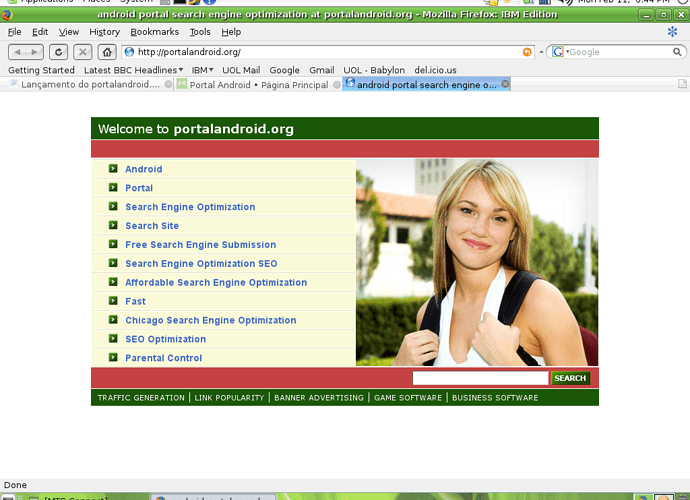The width and height of the screenshot is (690, 500).
Task: Click the LINK POPULARITY footer link
Action: click(229, 397)
